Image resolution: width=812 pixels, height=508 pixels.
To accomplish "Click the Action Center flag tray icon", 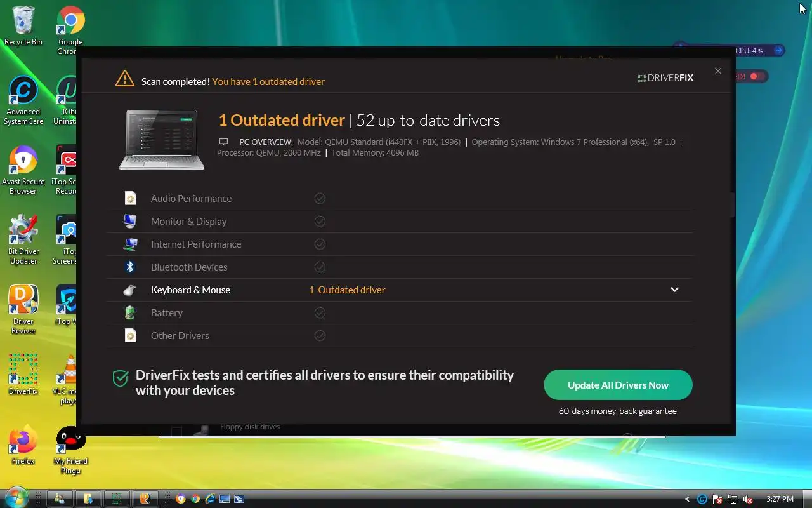I will pyautogui.click(x=717, y=499).
